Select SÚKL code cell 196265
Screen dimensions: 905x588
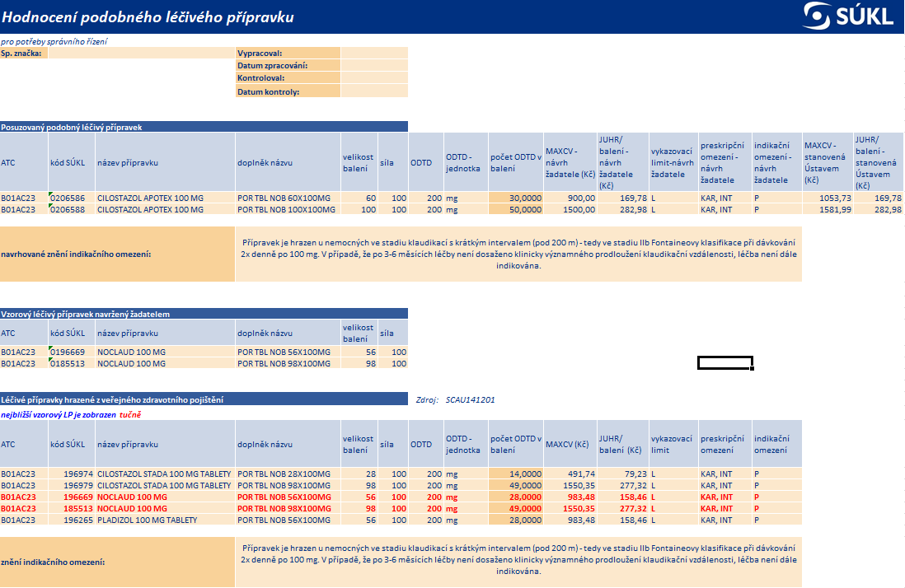(72, 520)
